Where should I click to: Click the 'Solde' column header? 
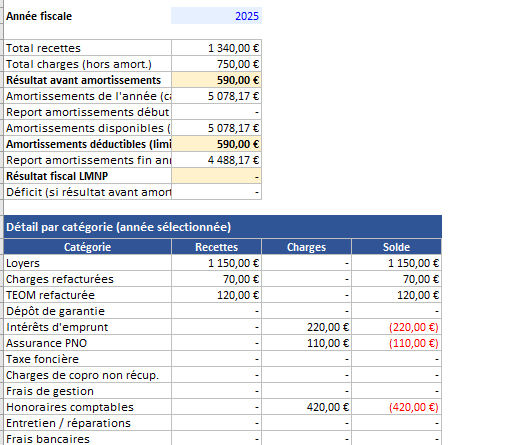397,247
